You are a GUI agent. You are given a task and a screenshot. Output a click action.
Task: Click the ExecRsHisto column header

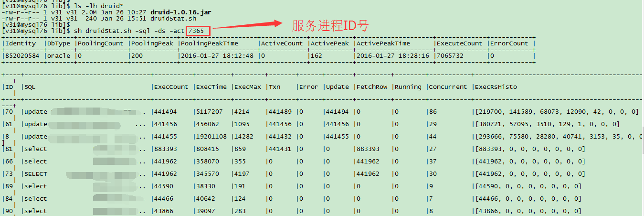[x=496, y=87]
